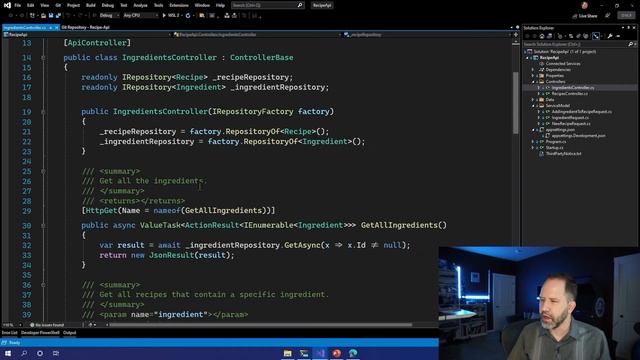
Task: Open the Test menu
Action: coord(124,5)
